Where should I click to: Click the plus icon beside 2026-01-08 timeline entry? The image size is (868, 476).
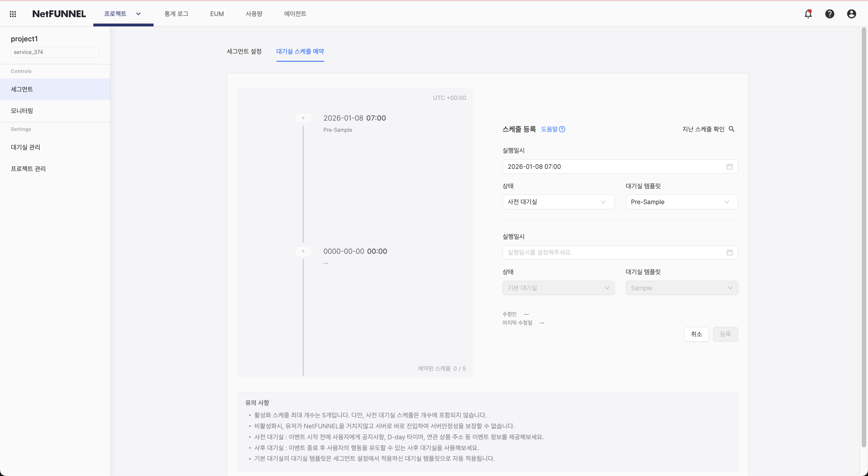303,118
